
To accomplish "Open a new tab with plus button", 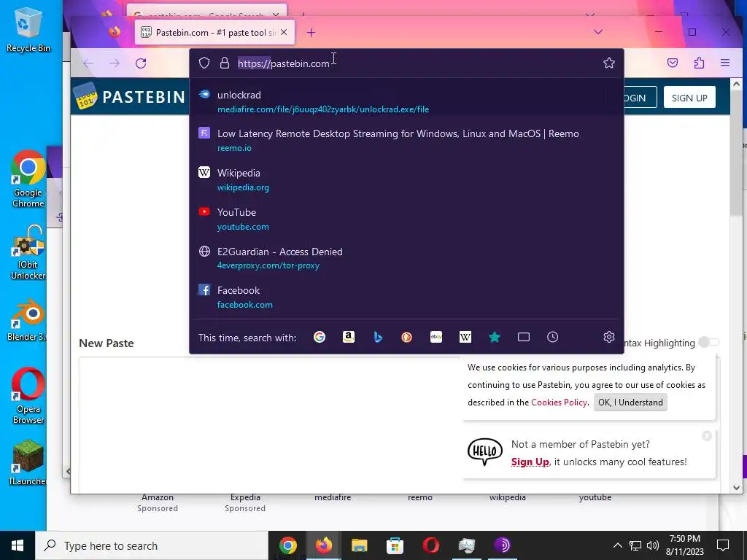I will (311, 32).
